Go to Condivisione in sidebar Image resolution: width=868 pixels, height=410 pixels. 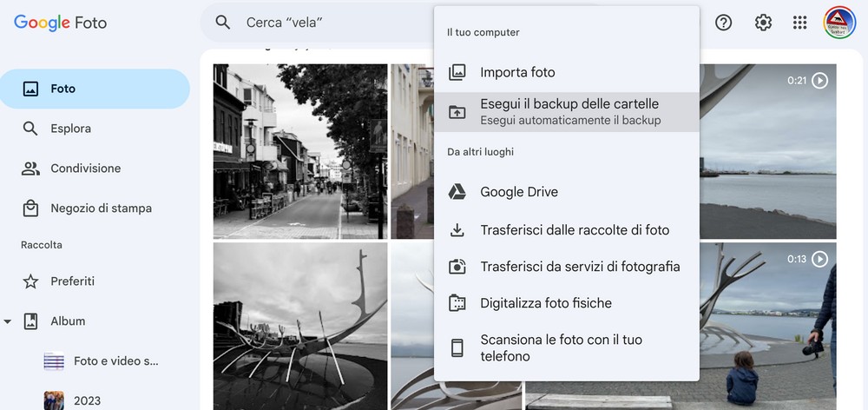tap(85, 169)
